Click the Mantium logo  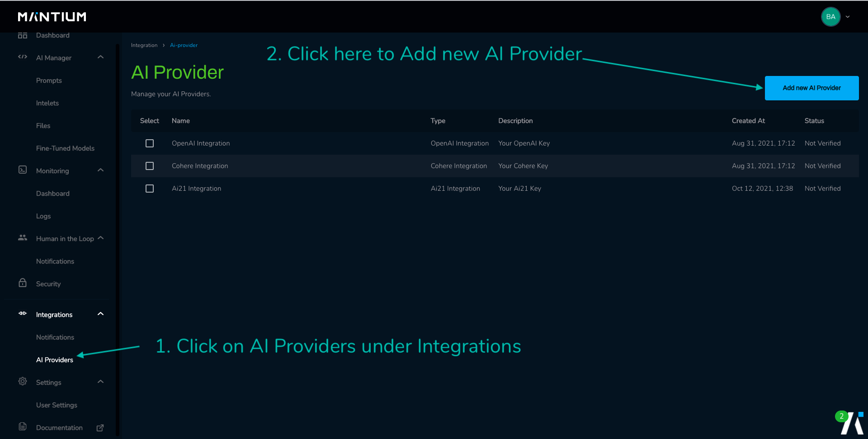click(x=52, y=17)
